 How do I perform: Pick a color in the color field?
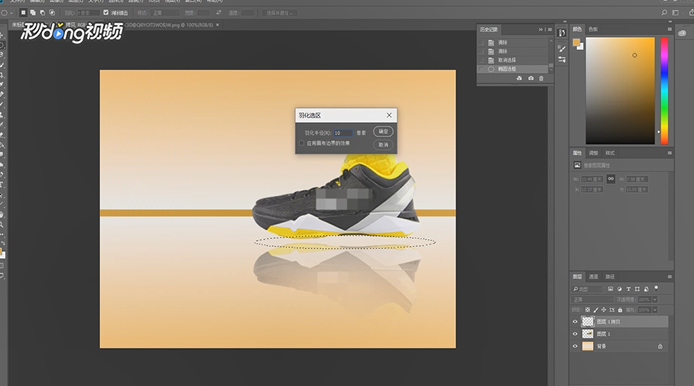[x=620, y=91]
